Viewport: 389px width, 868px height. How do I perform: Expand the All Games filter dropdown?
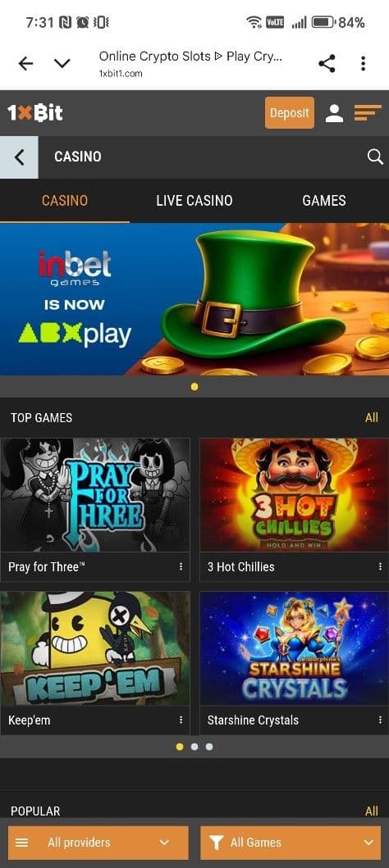coord(291,843)
